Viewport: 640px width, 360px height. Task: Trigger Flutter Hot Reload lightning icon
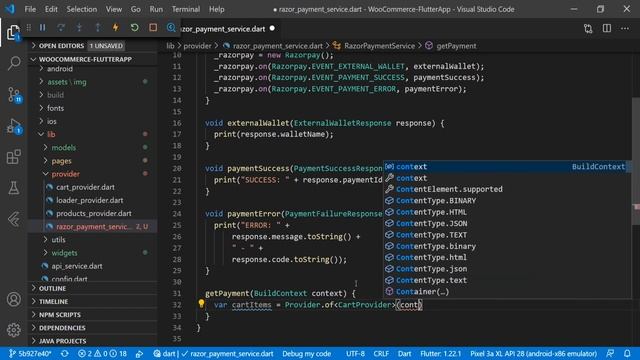click(x=116, y=28)
